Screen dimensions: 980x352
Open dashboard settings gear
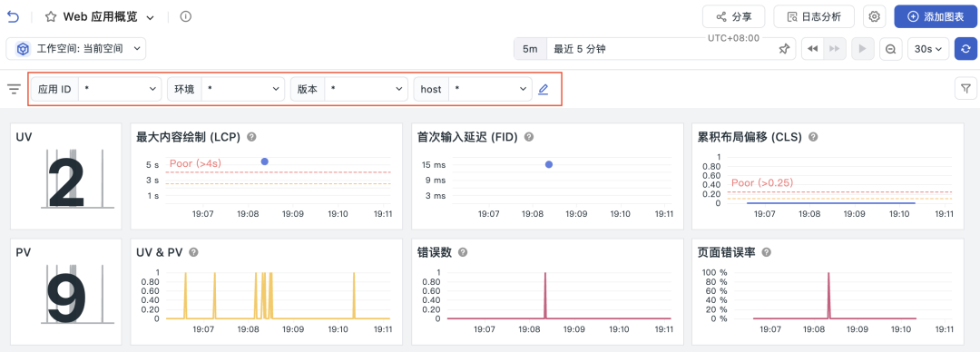875,17
